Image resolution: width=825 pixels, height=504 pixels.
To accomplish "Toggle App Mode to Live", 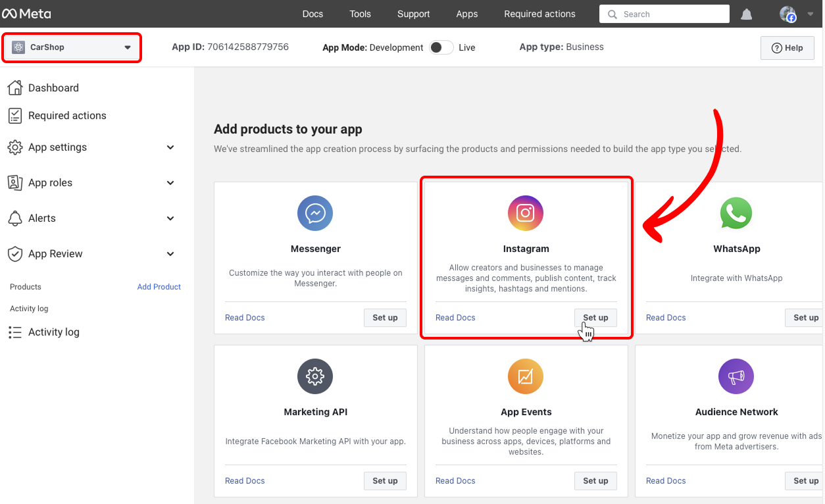I will 441,47.
